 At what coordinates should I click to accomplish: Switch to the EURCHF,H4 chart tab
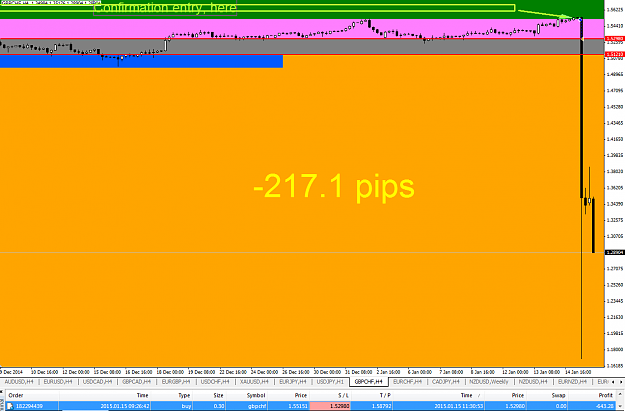[x=407, y=382]
